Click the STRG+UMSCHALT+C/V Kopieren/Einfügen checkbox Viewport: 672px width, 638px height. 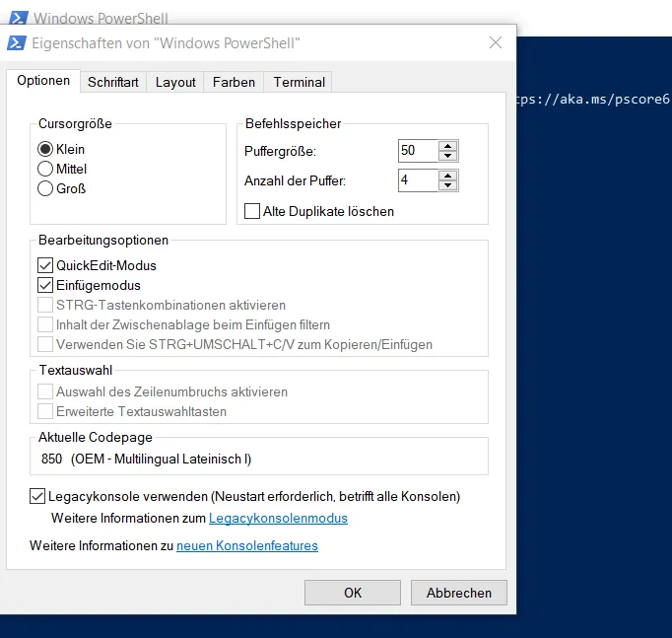[45, 344]
